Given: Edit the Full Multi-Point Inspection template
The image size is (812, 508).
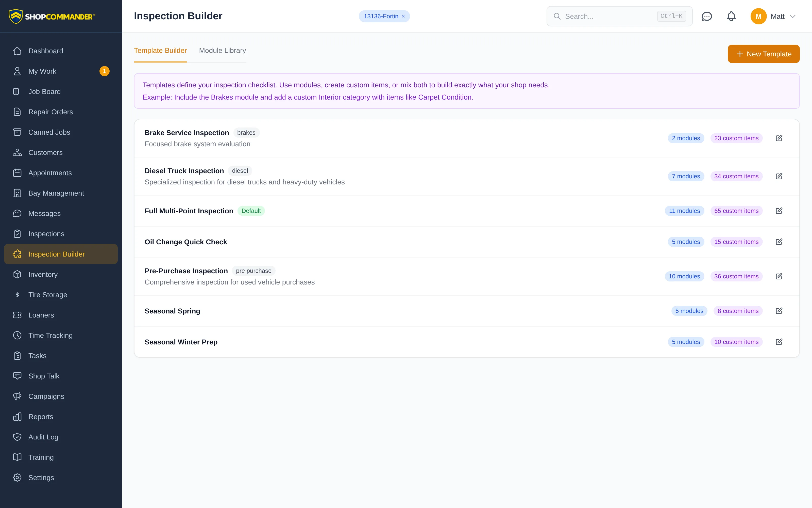Looking at the screenshot, I should 779,211.
